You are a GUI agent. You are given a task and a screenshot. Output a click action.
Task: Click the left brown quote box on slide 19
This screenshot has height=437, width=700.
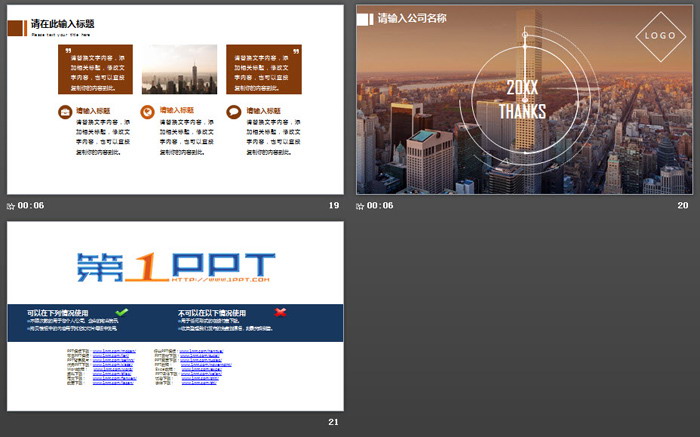[96, 70]
